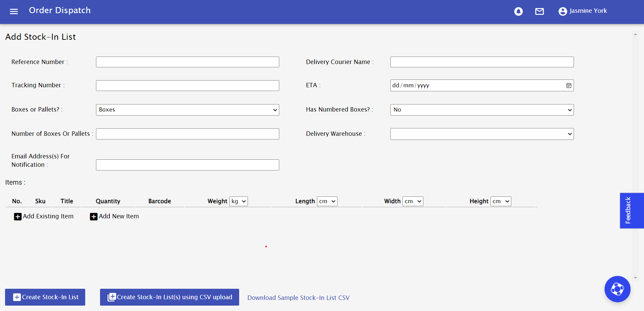Click the account avatar beside Jasmine York
The image size is (644, 311).
pyautogui.click(x=562, y=11)
